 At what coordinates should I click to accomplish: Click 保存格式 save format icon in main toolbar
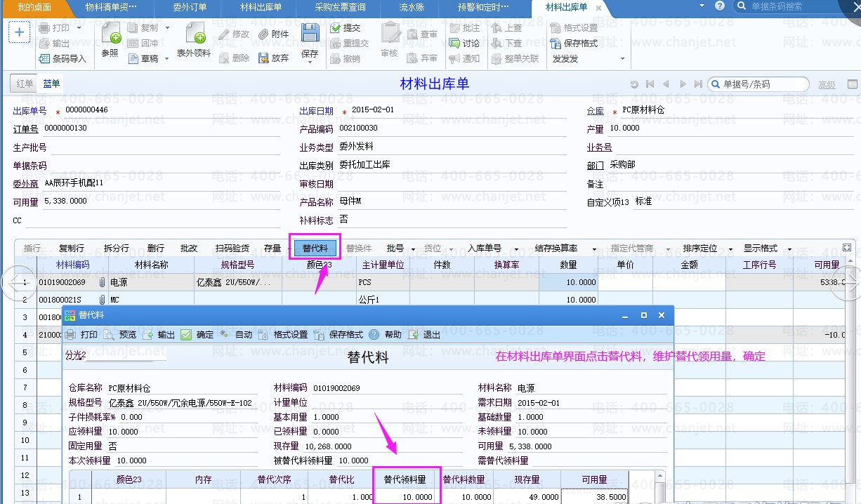pyautogui.click(x=557, y=44)
